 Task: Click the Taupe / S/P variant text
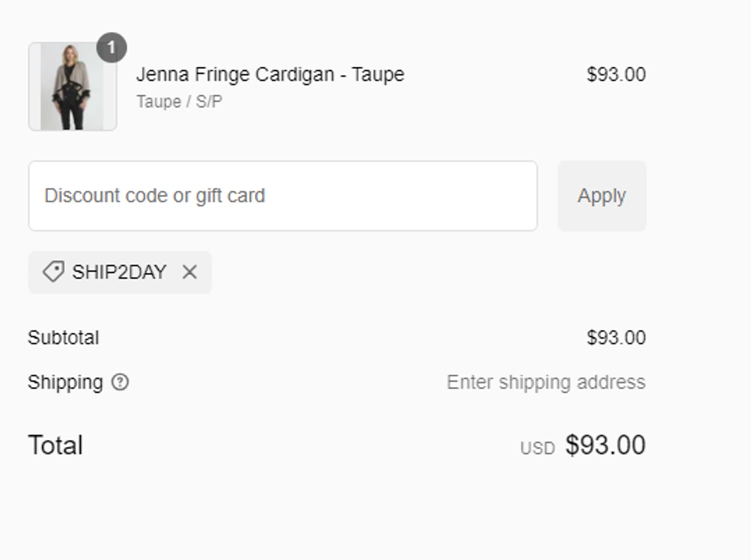[x=179, y=102]
